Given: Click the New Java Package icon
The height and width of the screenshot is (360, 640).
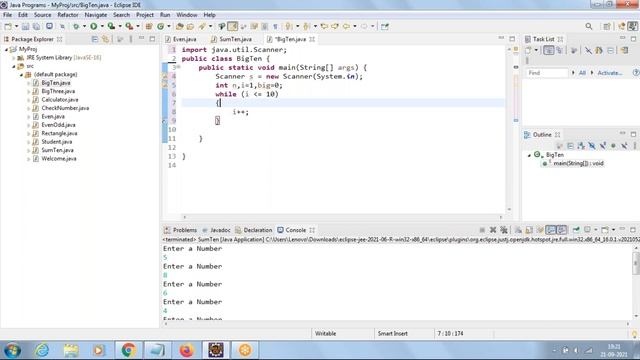Looking at the screenshot, I should [x=149, y=27].
